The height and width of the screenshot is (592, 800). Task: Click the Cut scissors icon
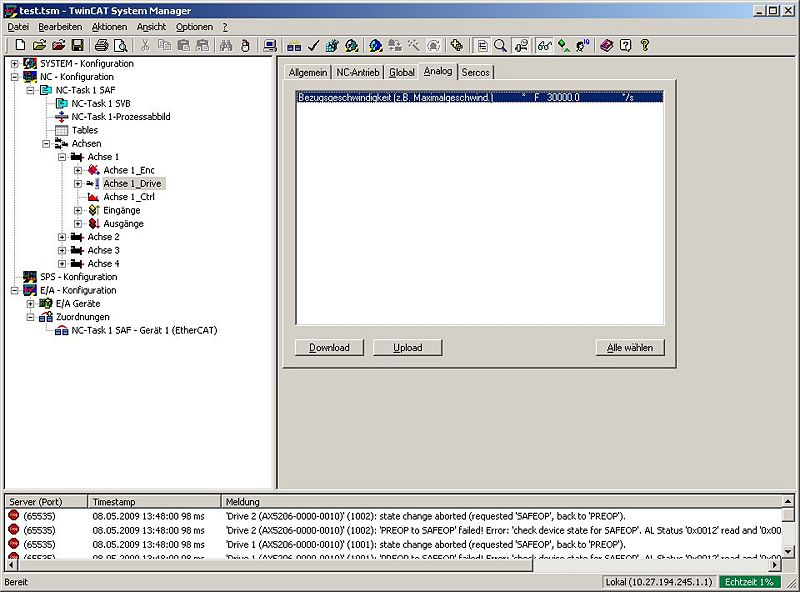click(x=145, y=45)
